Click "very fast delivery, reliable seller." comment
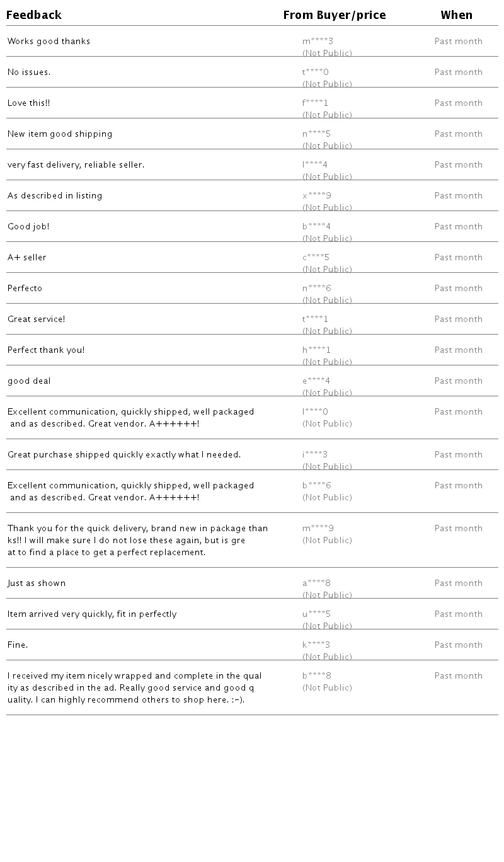 click(x=76, y=165)
